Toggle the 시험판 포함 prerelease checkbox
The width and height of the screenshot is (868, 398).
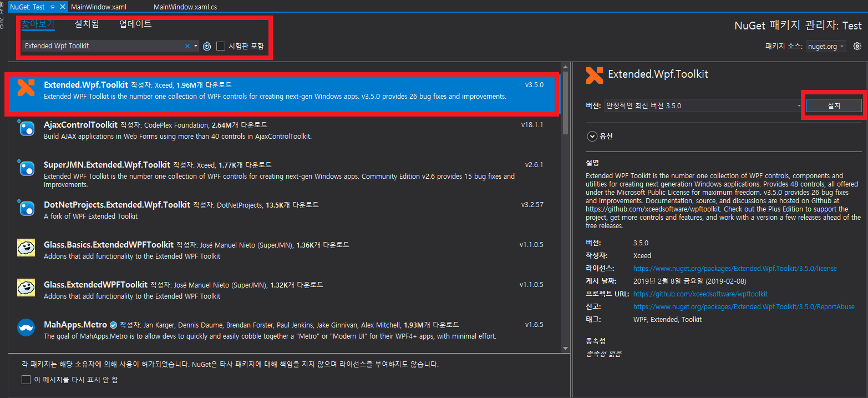(221, 46)
